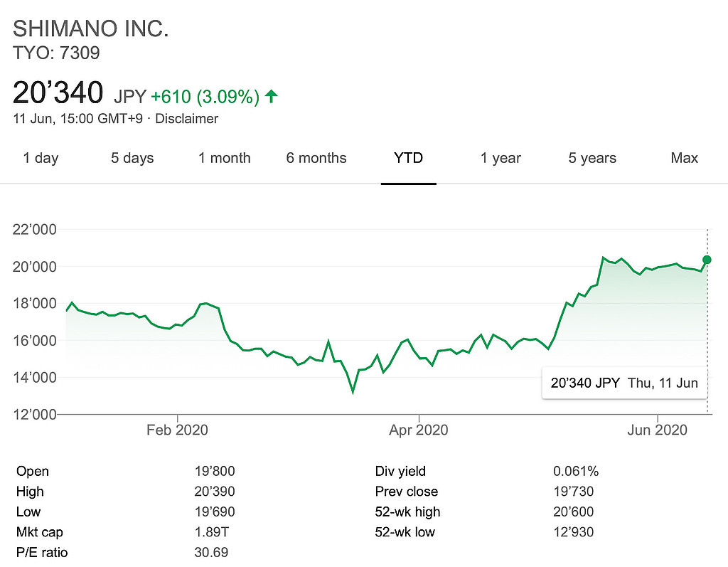Click the 20'340 JPY Thu, 11 Jun tooltip
728x567 pixels.
coord(623,383)
